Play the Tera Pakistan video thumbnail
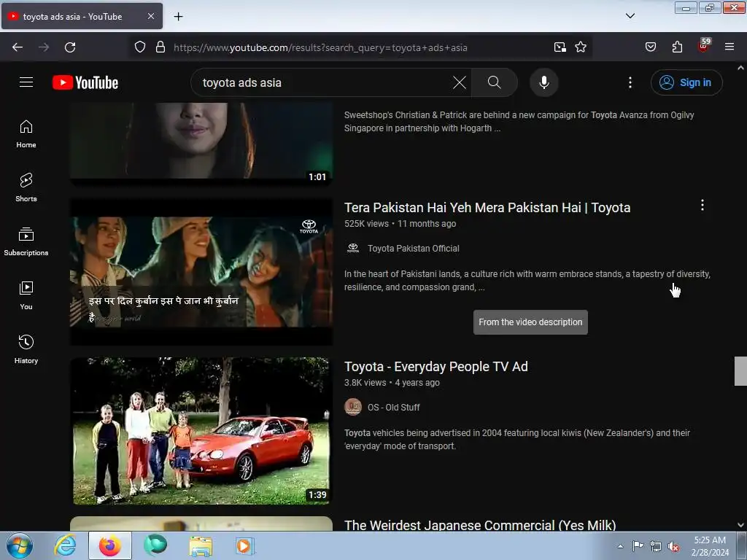This screenshot has height=560, width=747. (201, 272)
